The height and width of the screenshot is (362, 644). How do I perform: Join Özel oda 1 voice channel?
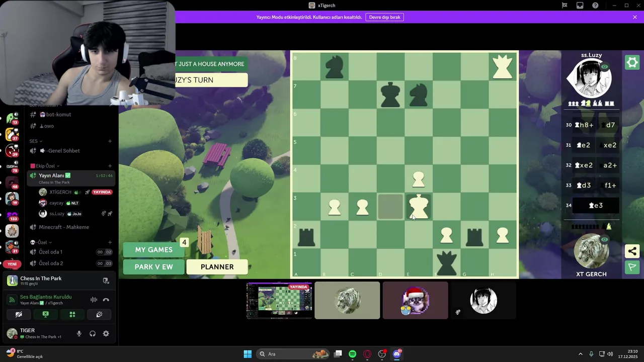71,252
